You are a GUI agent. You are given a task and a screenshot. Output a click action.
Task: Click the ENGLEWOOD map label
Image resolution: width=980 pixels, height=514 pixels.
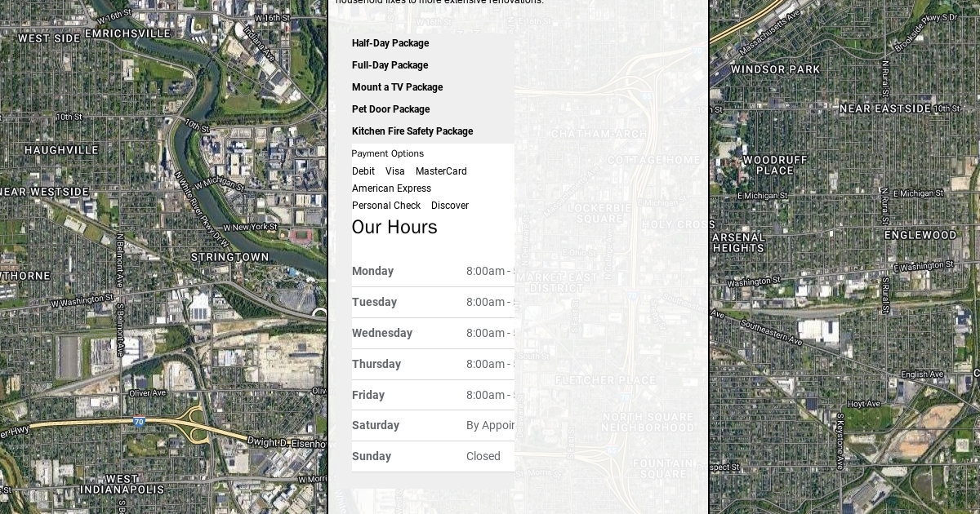click(x=920, y=235)
